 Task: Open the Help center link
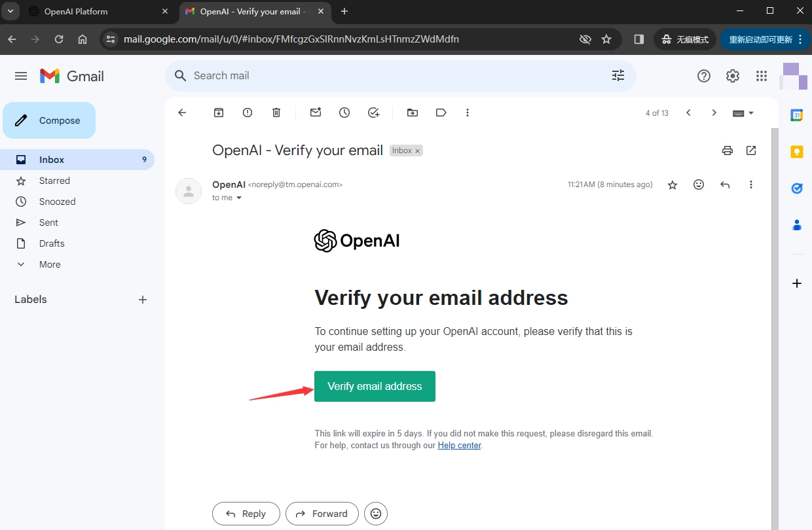click(x=459, y=445)
